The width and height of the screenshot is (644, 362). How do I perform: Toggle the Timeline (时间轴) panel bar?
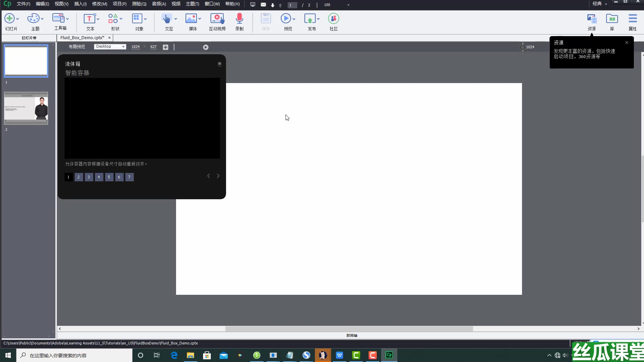click(351, 335)
